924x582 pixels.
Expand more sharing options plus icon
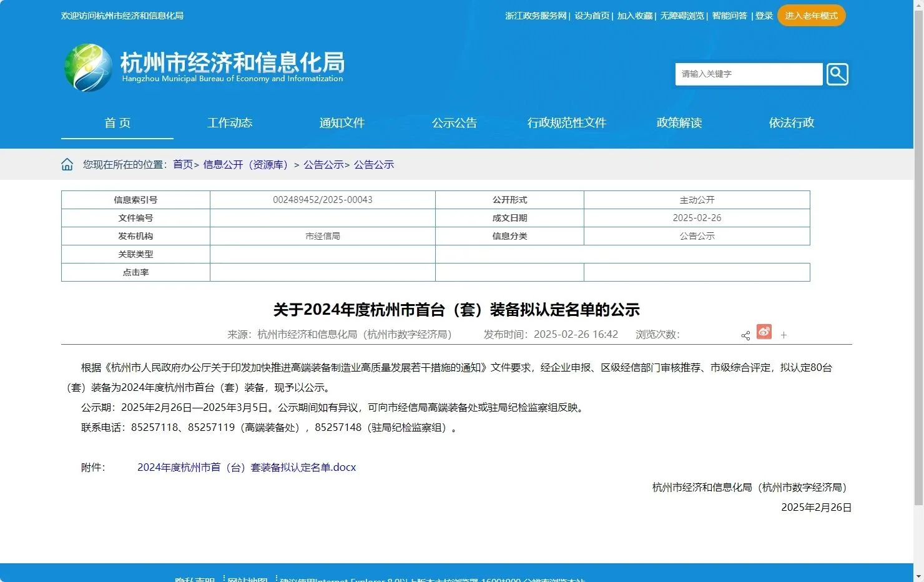coord(784,335)
